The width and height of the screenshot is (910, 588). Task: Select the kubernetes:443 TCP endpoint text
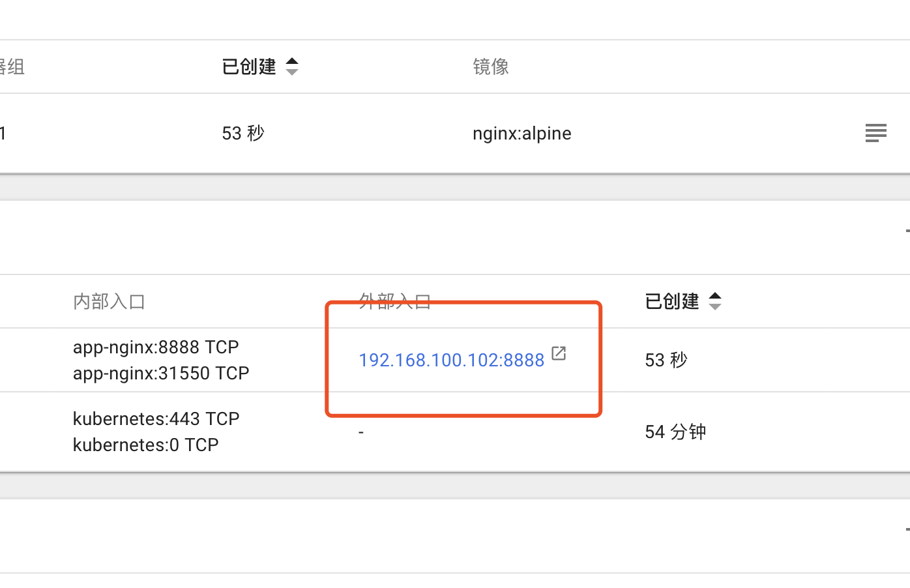[x=156, y=419]
